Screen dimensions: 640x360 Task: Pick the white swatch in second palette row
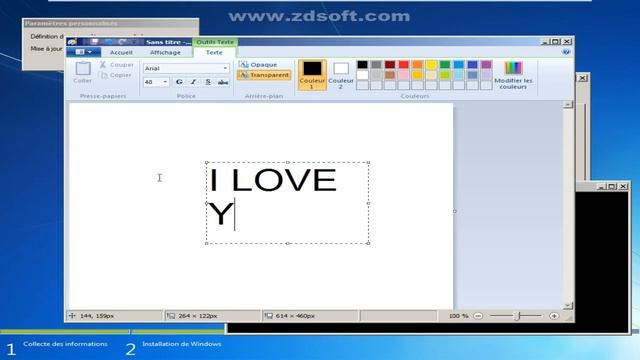point(362,75)
